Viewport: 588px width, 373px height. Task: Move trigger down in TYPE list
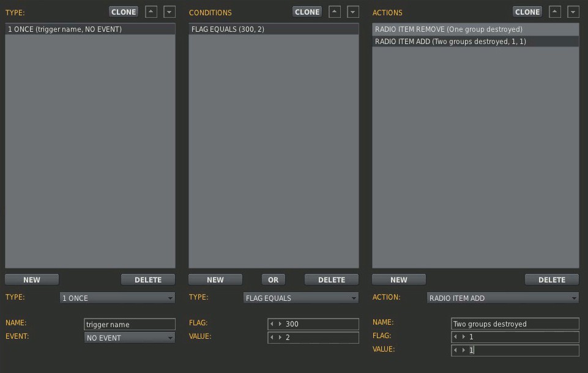coord(169,12)
